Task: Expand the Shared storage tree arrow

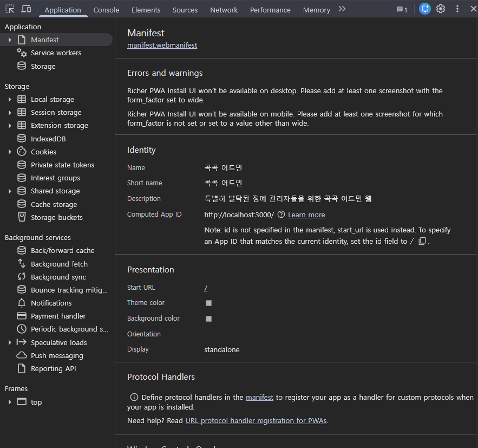Action: [10, 191]
